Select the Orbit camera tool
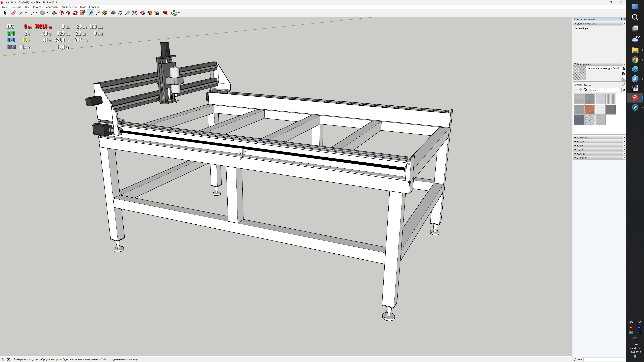 113,13
